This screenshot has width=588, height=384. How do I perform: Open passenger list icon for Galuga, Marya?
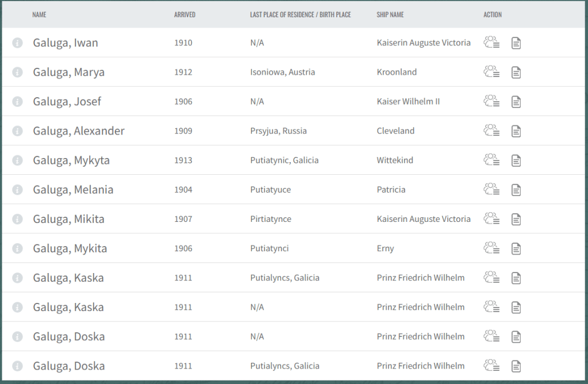pyautogui.click(x=491, y=72)
